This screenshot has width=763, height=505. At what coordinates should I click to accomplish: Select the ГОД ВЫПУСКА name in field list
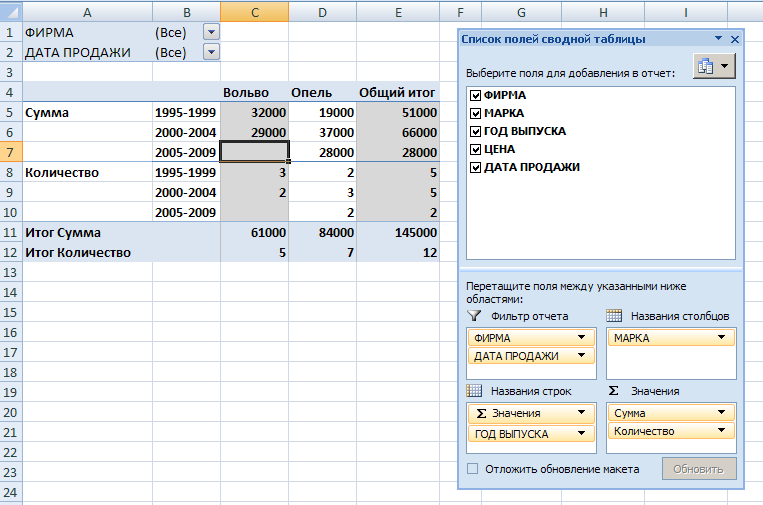525,131
